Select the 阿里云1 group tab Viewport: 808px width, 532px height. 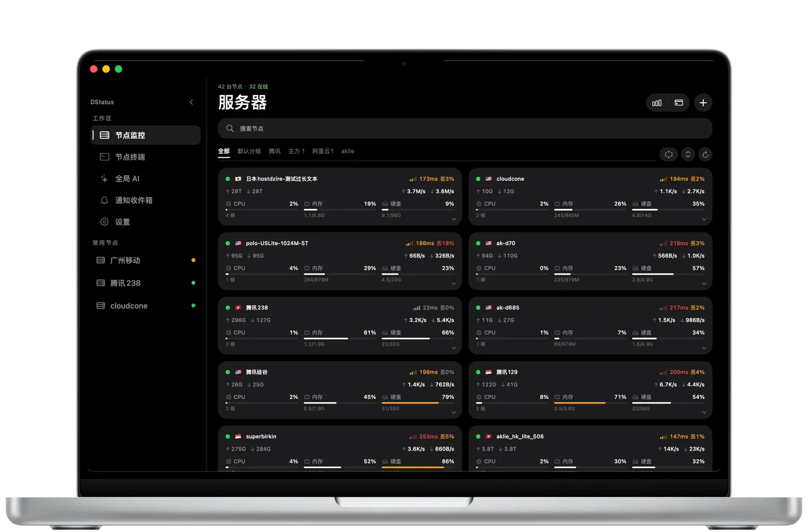coord(323,151)
